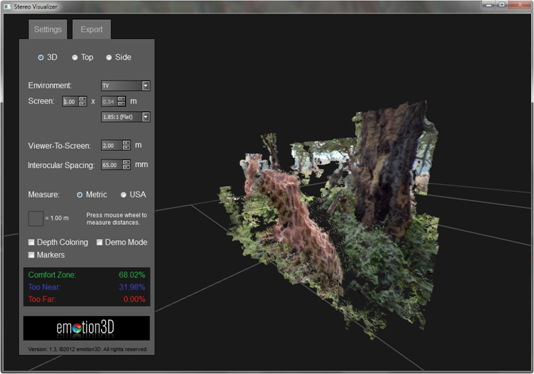This screenshot has width=534, height=374.
Task: Select the 3D view radio button
Action: pos(41,57)
